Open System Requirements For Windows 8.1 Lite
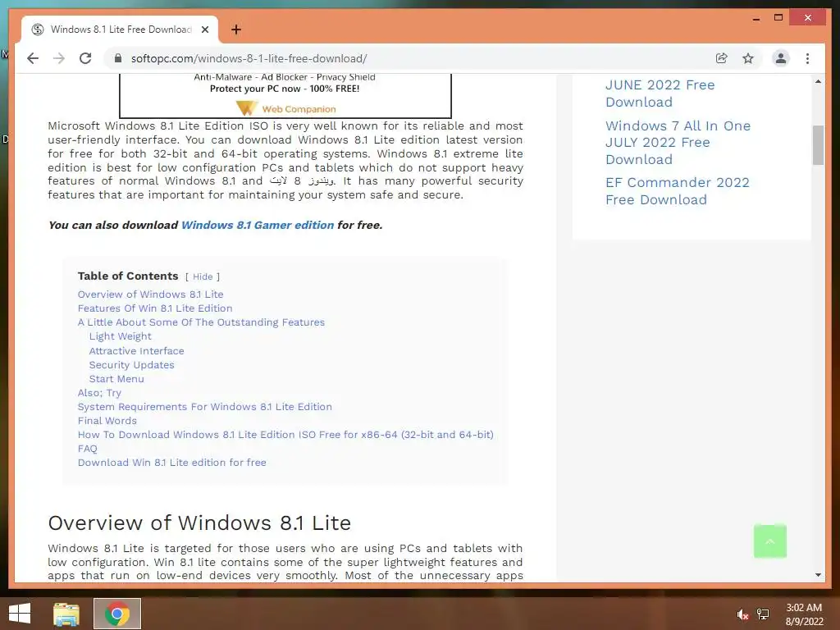This screenshot has height=630, width=840. [x=204, y=407]
